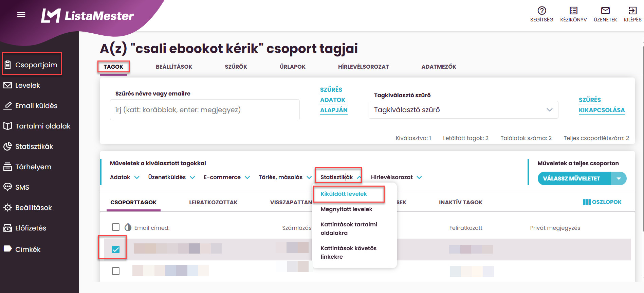644x293 pixels.
Task: Click the half-filled circle icon near Email címed
Action: click(x=128, y=227)
